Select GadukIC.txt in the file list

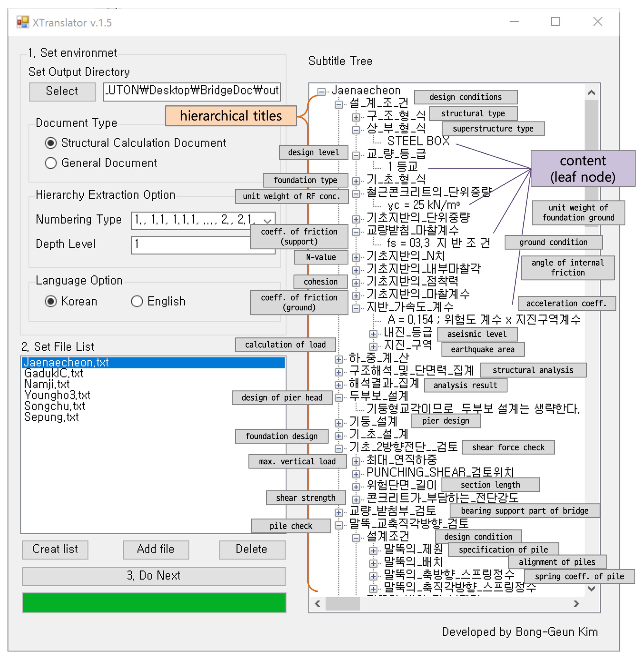(54, 374)
